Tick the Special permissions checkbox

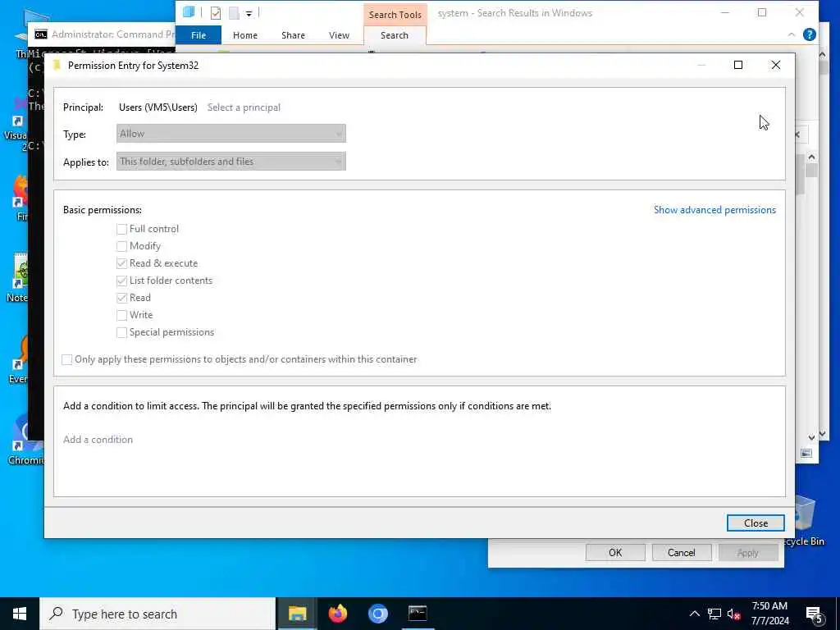121,332
